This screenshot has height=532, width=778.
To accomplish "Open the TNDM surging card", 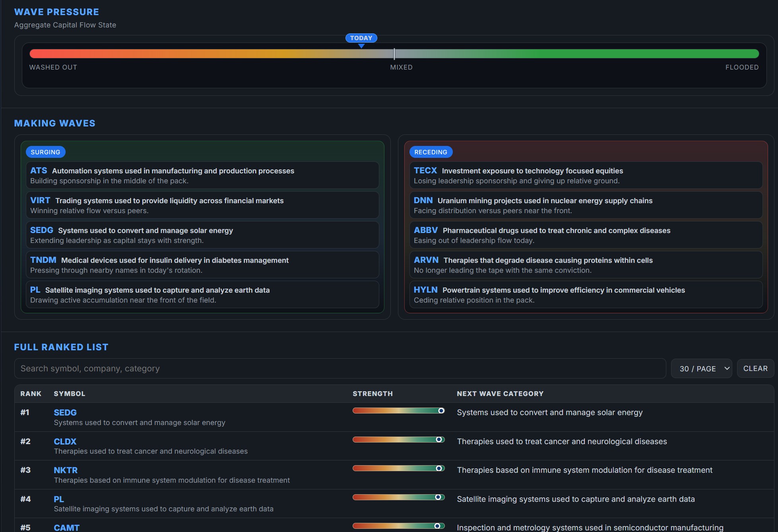I will 202,265.
